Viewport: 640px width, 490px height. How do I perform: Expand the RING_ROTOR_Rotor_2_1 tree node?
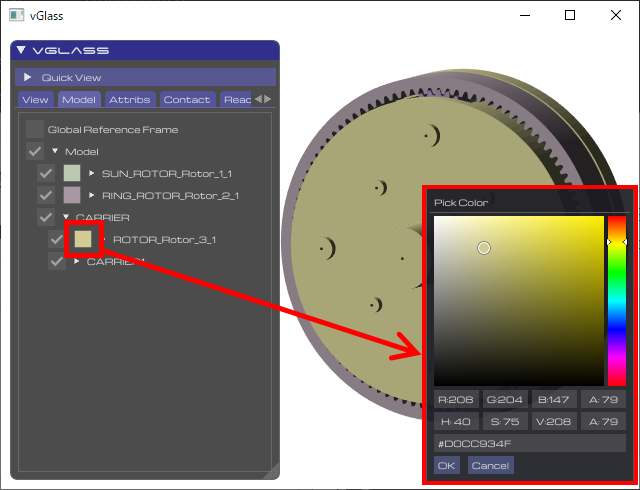point(92,195)
